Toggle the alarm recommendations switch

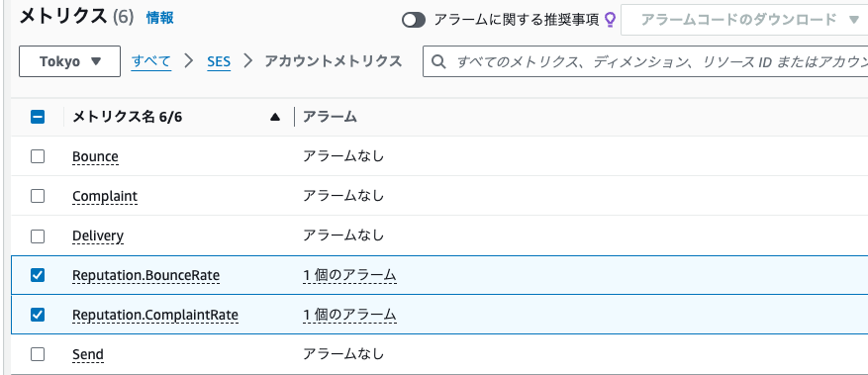point(414,20)
